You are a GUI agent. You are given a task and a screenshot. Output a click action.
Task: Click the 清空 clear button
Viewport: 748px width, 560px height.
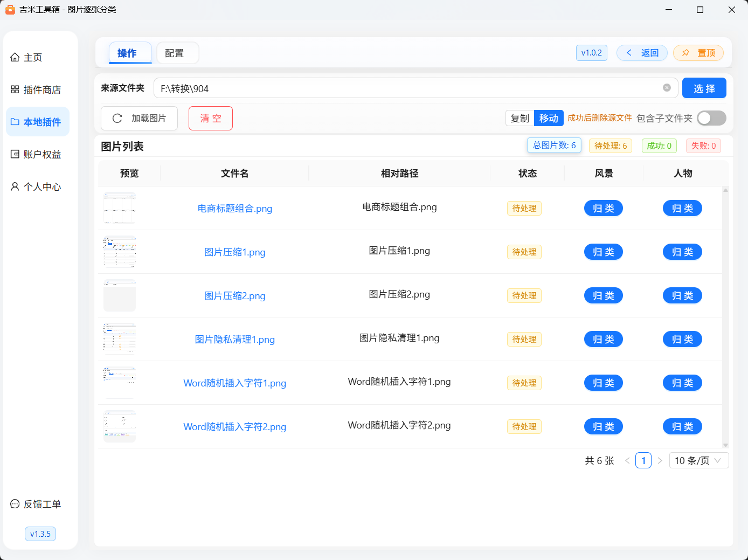coord(211,118)
